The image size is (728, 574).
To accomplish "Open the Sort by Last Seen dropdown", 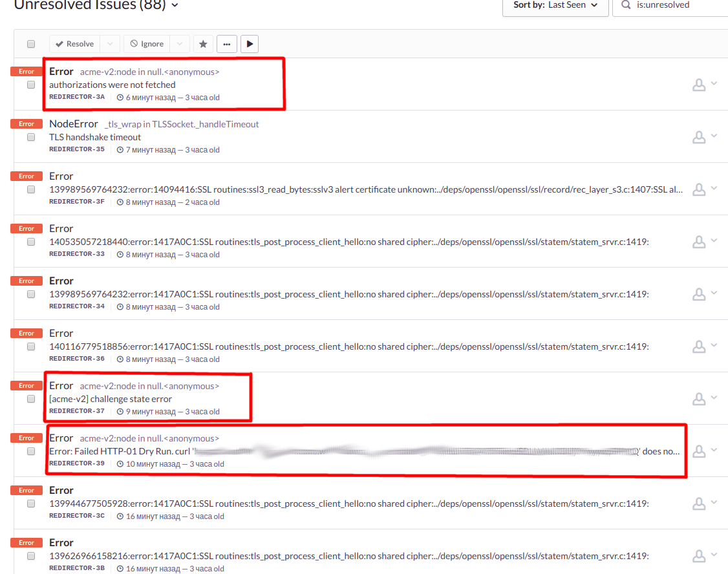I will coord(555,5).
